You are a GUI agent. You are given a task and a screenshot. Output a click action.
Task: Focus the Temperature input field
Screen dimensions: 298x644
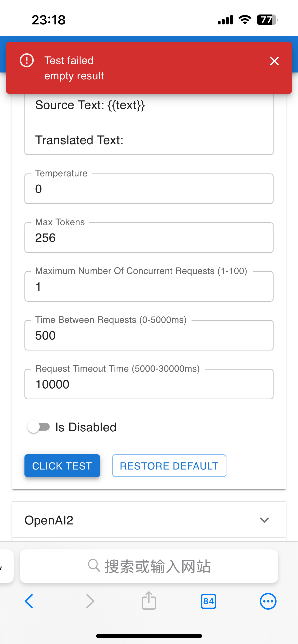(x=149, y=189)
